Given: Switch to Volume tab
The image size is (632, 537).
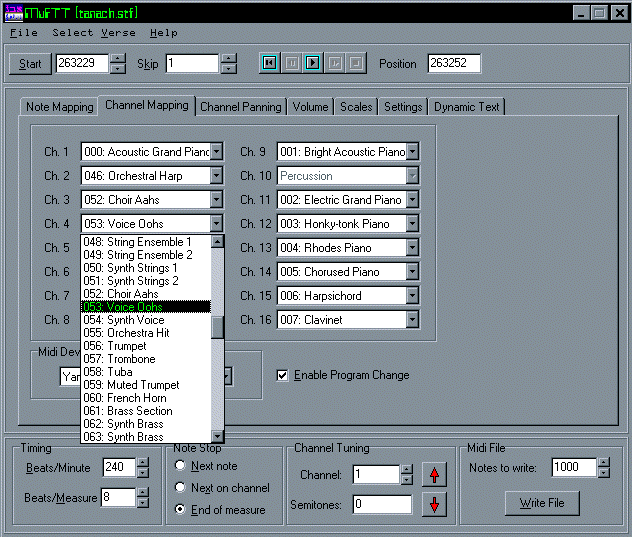Looking at the screenshot, I should (310, 107).
